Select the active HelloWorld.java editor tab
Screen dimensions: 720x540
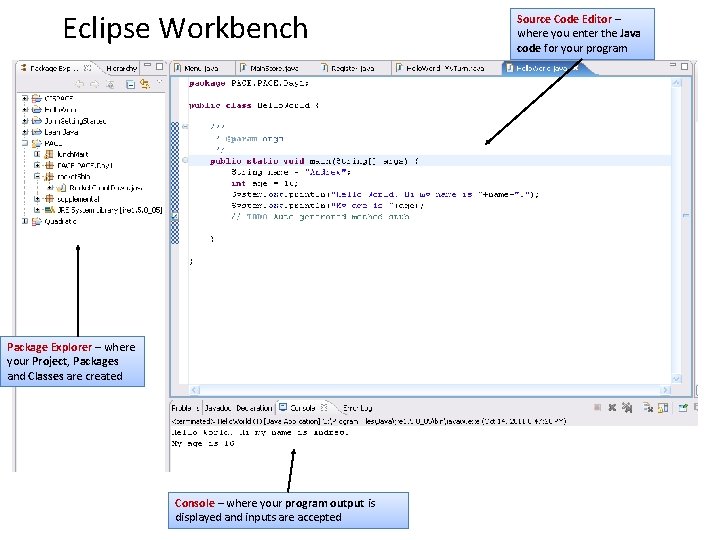[541, 68]
